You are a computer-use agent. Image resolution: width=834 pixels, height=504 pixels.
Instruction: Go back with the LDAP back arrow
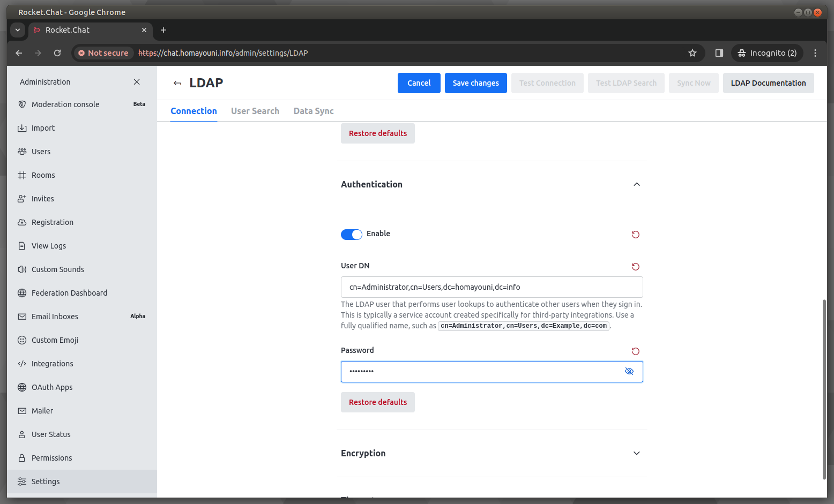pyautogui.click(x=177, y=83)
